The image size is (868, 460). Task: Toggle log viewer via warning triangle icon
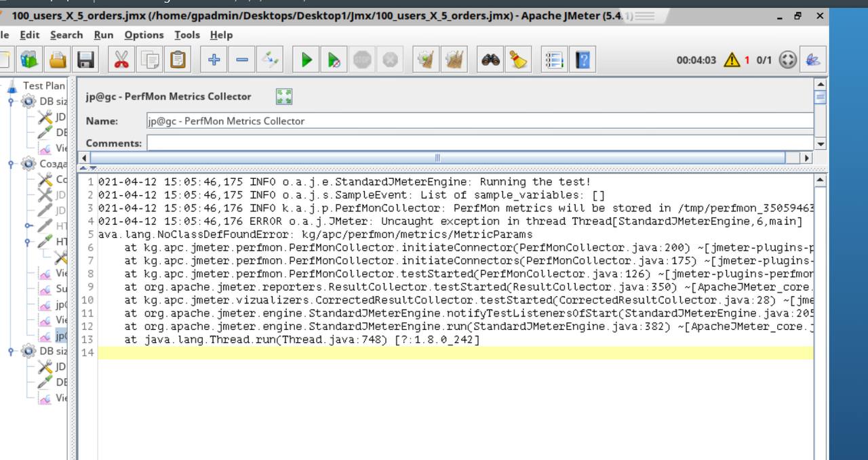(x=732, y=60)
